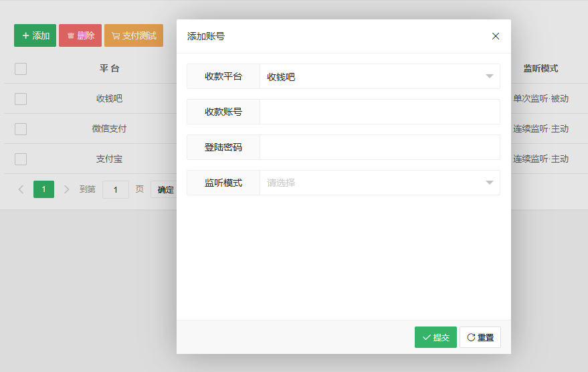Check the checkbox for 收钱吧 row
The width and height of the screenshot is (588, 372).
21,98
